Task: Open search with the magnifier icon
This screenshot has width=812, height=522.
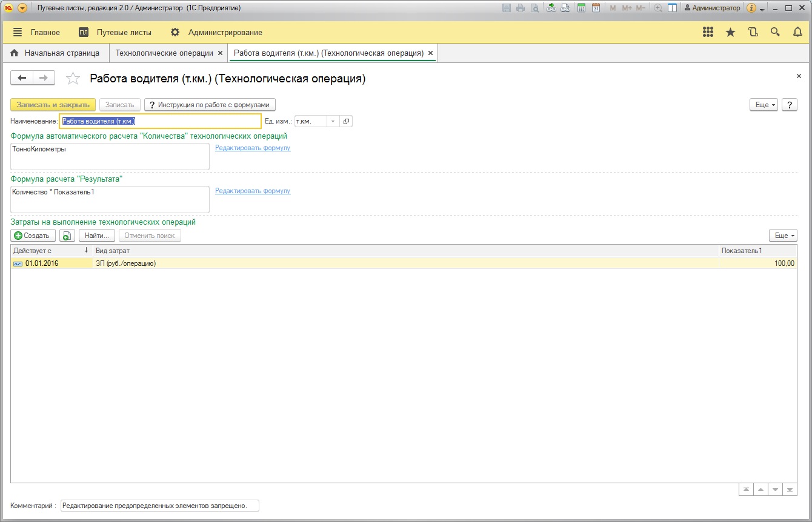Action: coord(775,32)
